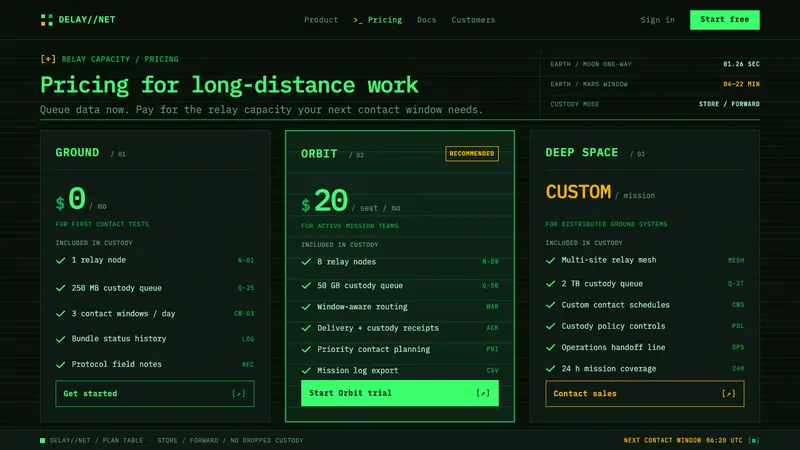Screen dimensions: 800x450
Task: Click checkmark beside 8 relay nodes
Action: point(306,262)
